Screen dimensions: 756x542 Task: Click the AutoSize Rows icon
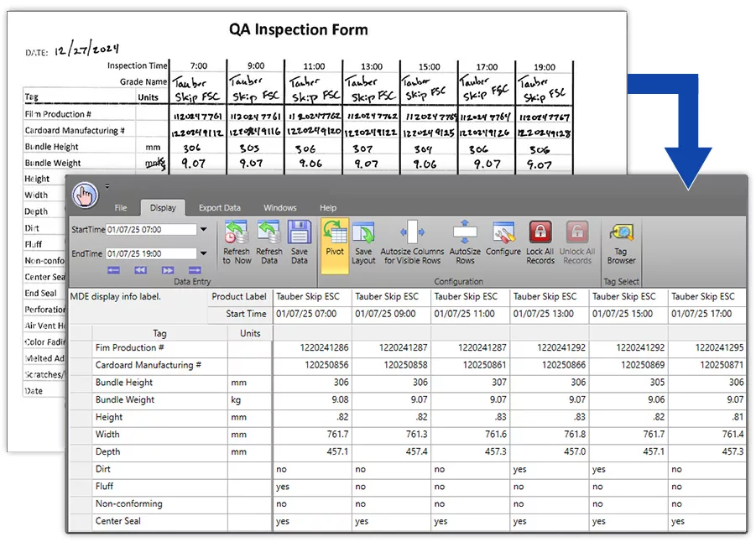click(x=465, y=243)
